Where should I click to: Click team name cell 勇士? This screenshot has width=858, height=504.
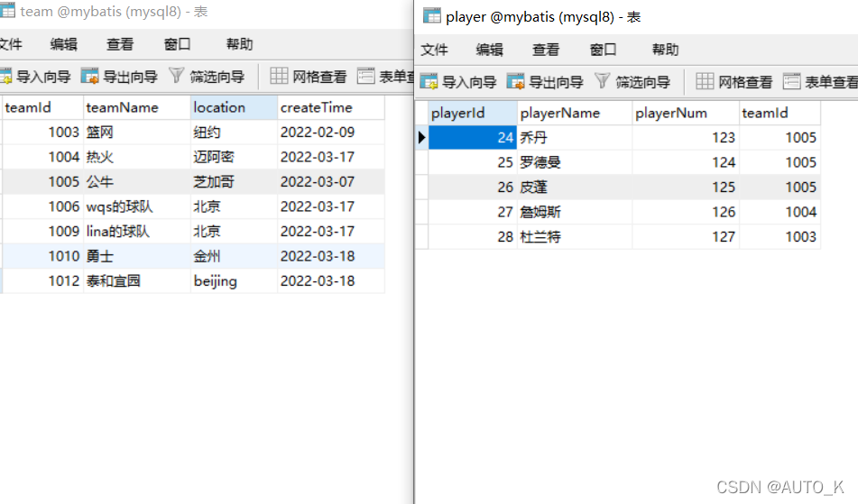coord(137,256)
